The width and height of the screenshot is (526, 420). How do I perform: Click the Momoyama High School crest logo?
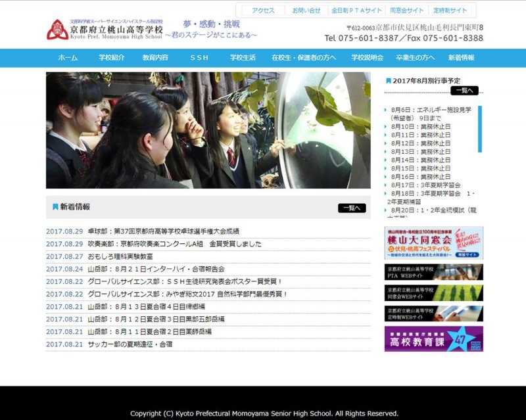pyautogui.click(x=57, y=30)
